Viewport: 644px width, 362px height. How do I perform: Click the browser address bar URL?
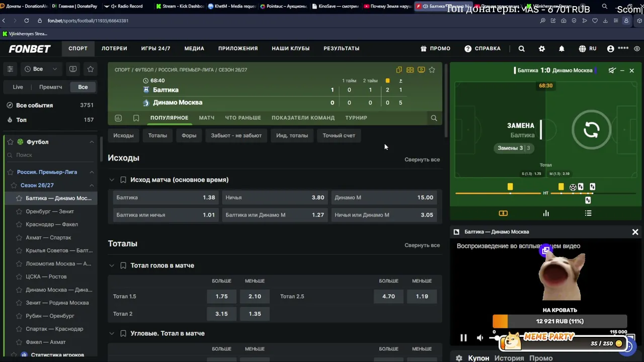click(x=88, y=21)
